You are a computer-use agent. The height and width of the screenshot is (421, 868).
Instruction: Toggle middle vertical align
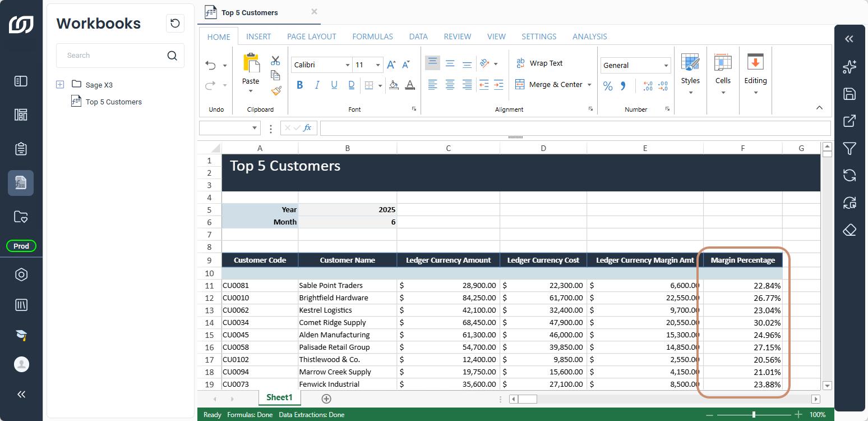pos(450,63)
